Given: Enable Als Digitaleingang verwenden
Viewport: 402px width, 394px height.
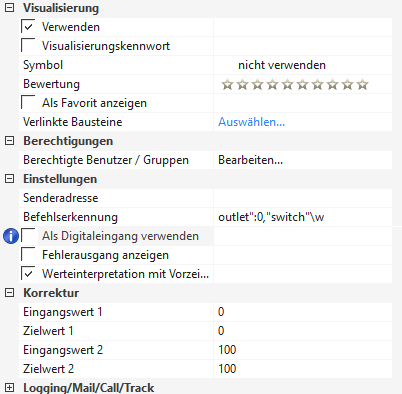Looking at the screenshot, I should 28,236.
